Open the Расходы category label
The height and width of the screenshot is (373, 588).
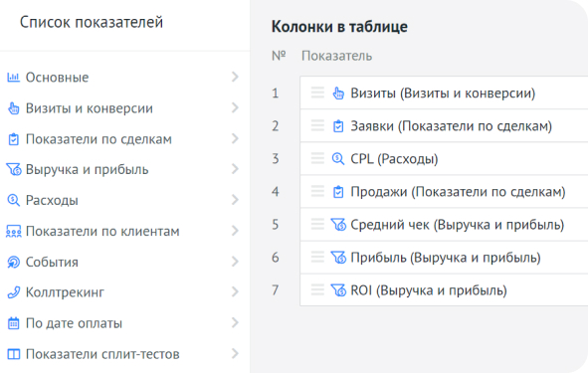(x=52, y=201)
